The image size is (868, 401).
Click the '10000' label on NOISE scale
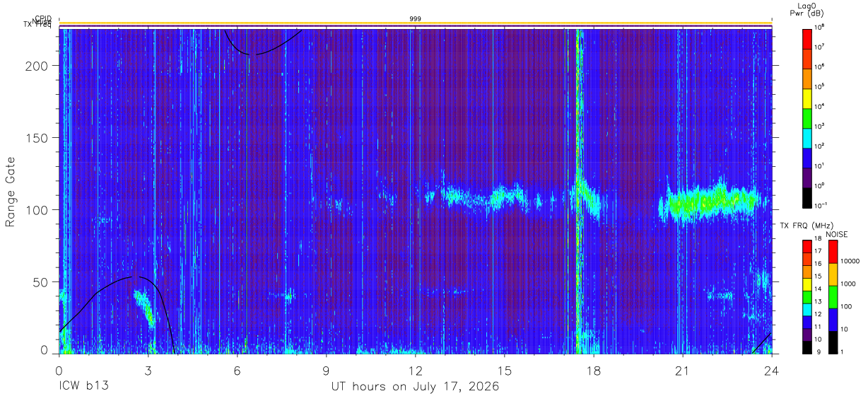click(x=850, y=261)
